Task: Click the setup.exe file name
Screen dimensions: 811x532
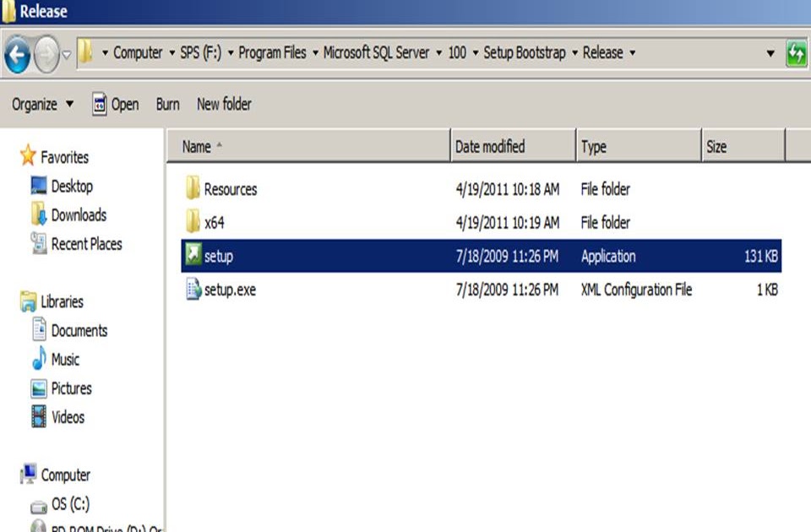Action: pyautogui.click(x=230, y=290)
